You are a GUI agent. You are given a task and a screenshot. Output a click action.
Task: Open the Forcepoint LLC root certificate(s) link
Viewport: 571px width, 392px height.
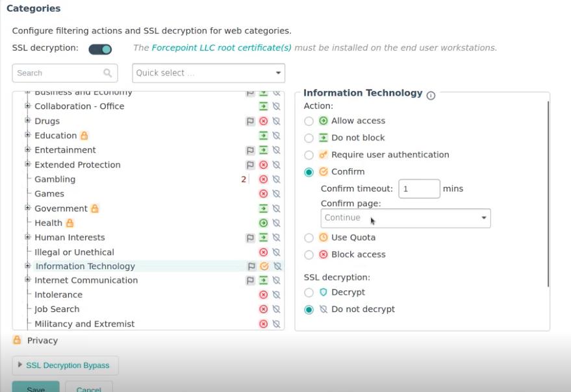click(x=222, y=48)
